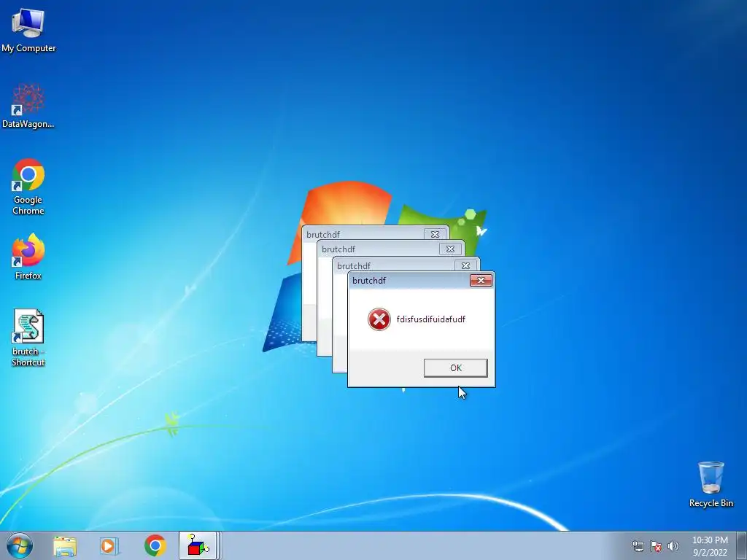
Task: Open the Windows Start menu orb
Action: click(20, 545)
